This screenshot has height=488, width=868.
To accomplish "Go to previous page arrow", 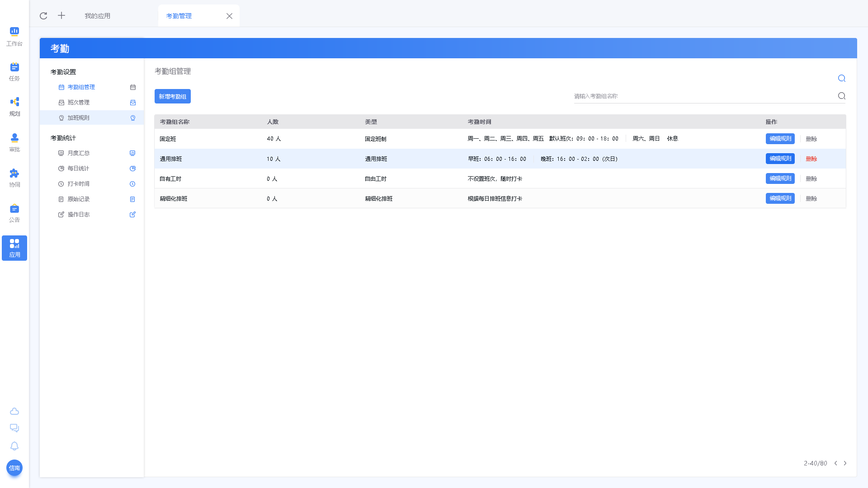I will 835,463.
